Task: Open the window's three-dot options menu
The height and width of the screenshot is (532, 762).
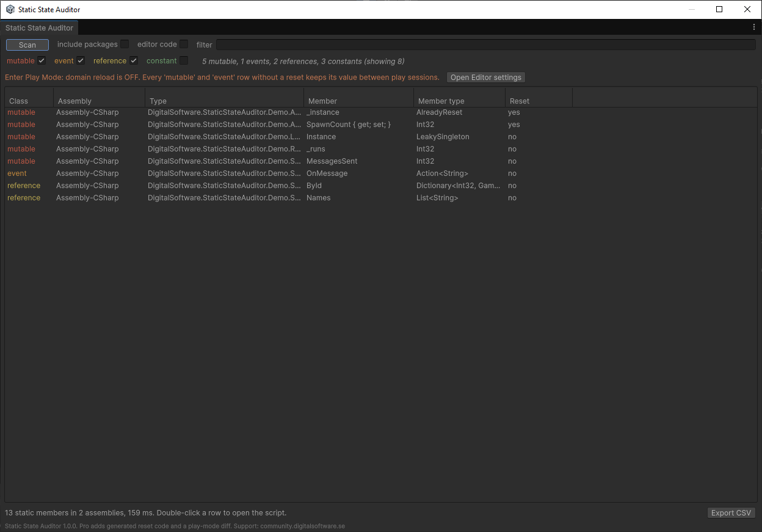Action: 754,27
